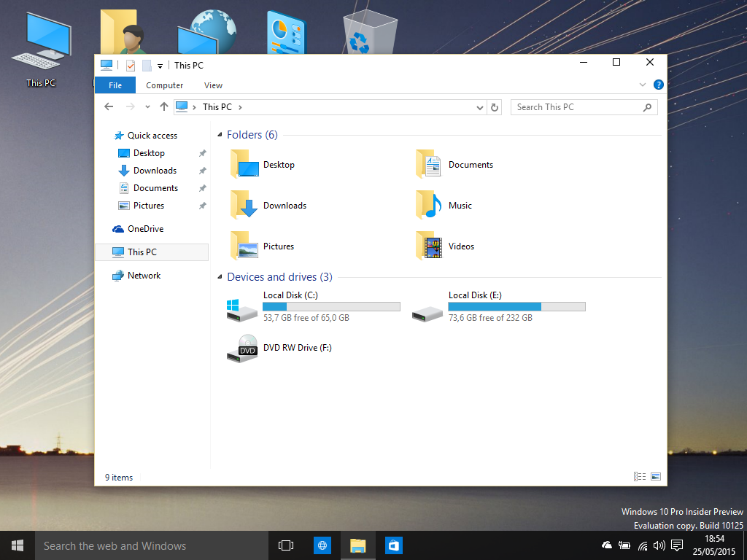
Task: Switch to large icons view in the status bar
Action: click(x=656, y=477)
